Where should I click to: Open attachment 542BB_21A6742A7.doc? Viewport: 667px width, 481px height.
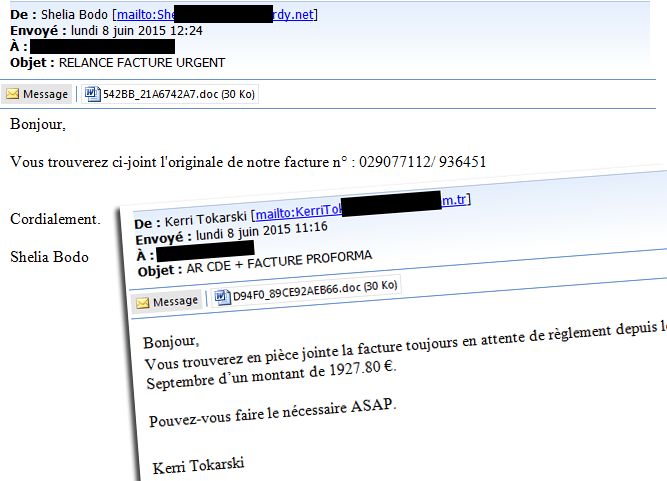(x=170, y=94)
